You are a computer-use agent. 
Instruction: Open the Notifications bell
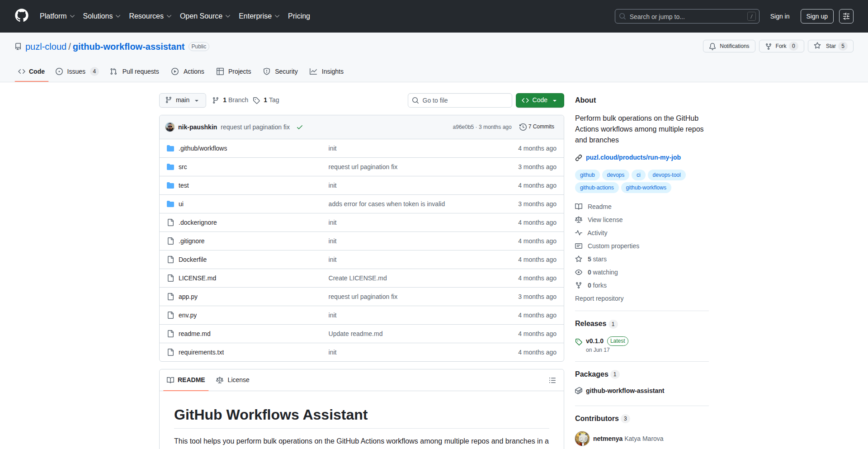(x=712, y=46)
